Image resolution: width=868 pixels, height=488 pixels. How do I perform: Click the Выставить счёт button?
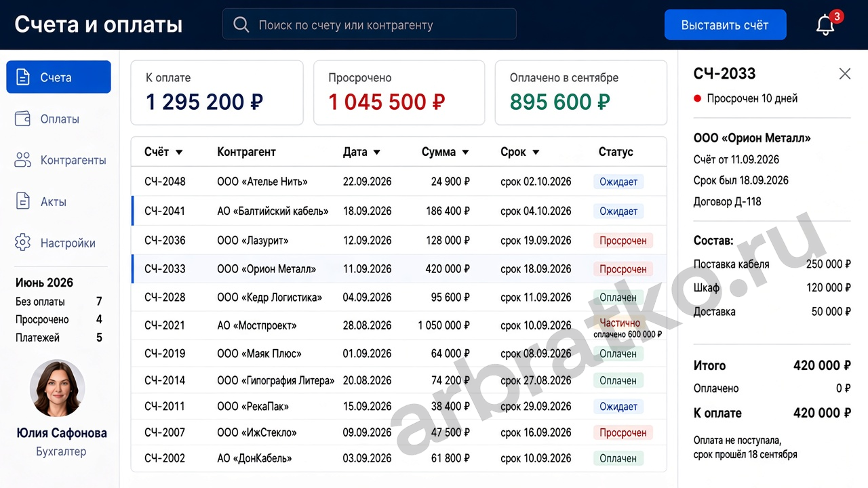coord(725,25)
